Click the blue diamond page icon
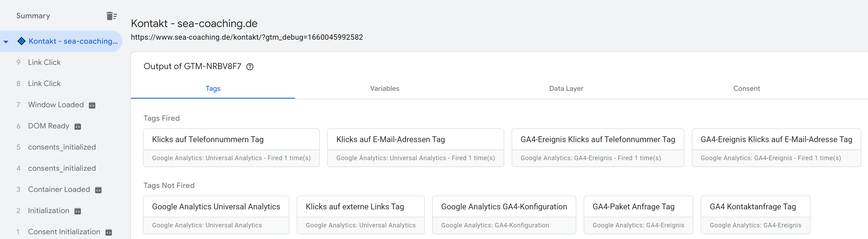 tap(21, 41)
